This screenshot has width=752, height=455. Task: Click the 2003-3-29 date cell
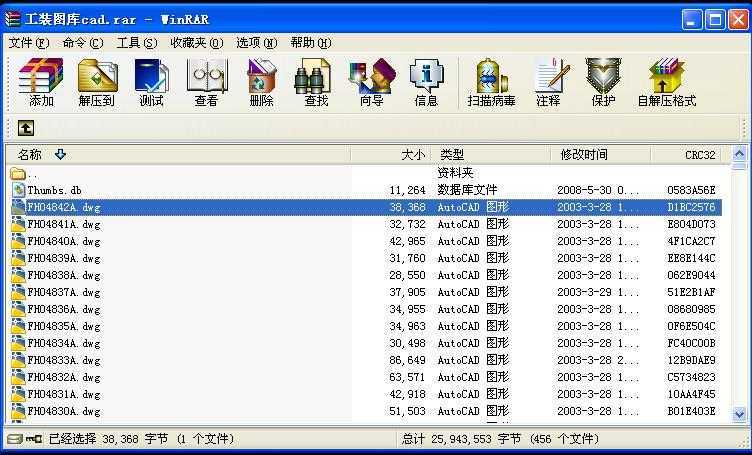[x=598, y=292]
